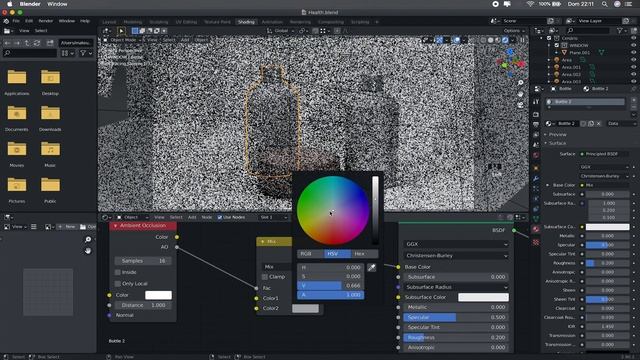Switch color picker to Hex mode

(x=364, y=254)
